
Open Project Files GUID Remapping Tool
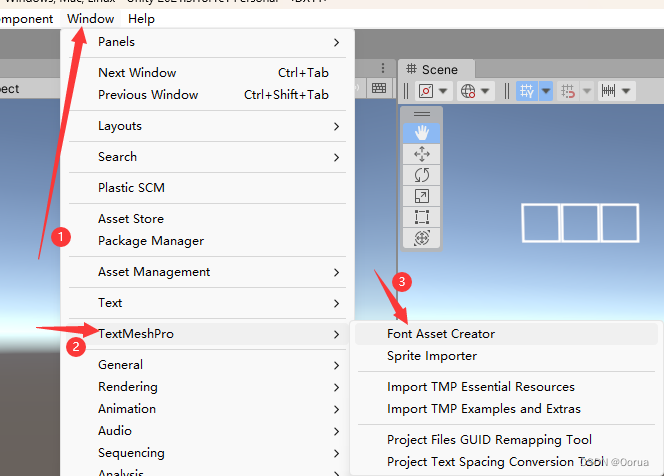point(506,440)
